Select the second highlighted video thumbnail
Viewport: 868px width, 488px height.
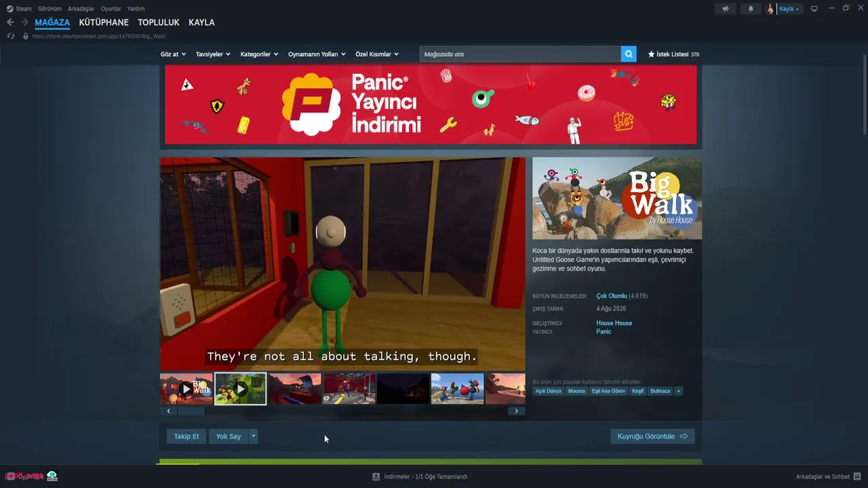[241, 389]
